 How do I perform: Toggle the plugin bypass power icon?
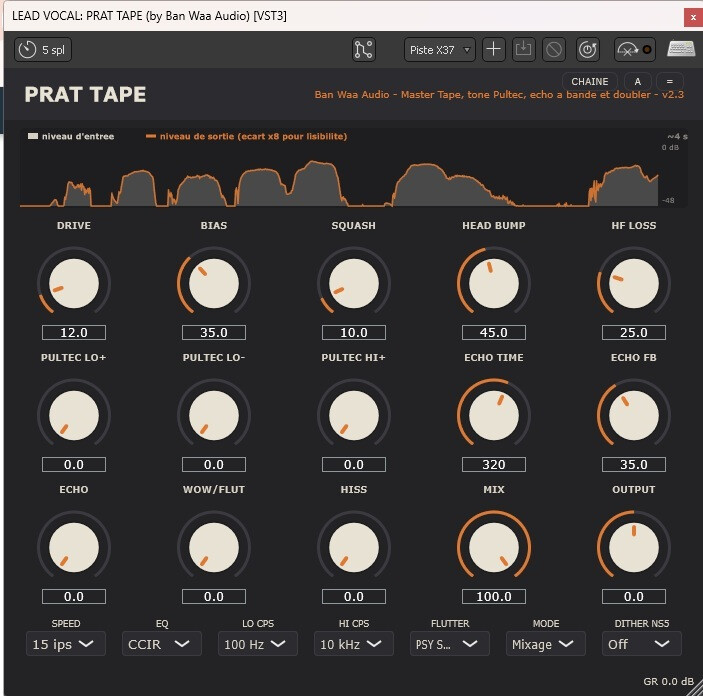pos(588,49)
